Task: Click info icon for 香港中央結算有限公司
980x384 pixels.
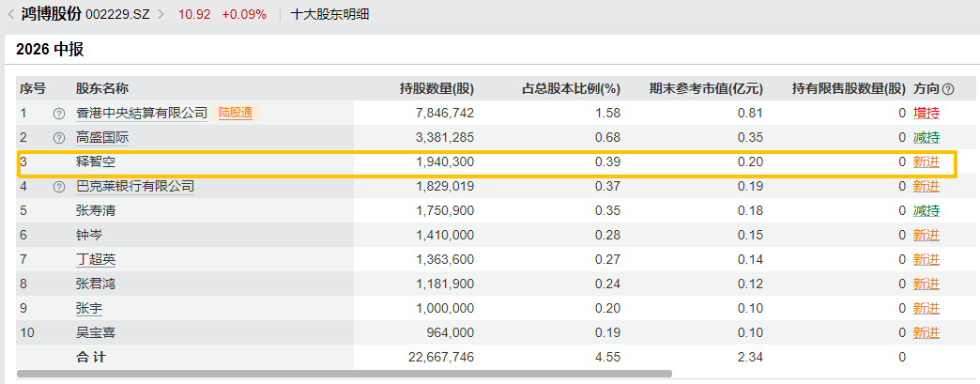Action: click(59, 114)
